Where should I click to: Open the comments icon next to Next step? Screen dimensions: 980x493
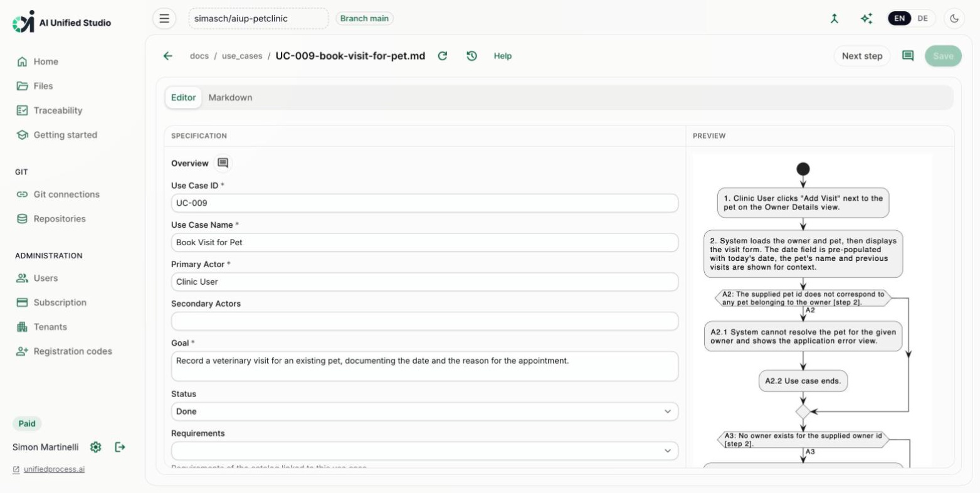click(x=907, y=56)
